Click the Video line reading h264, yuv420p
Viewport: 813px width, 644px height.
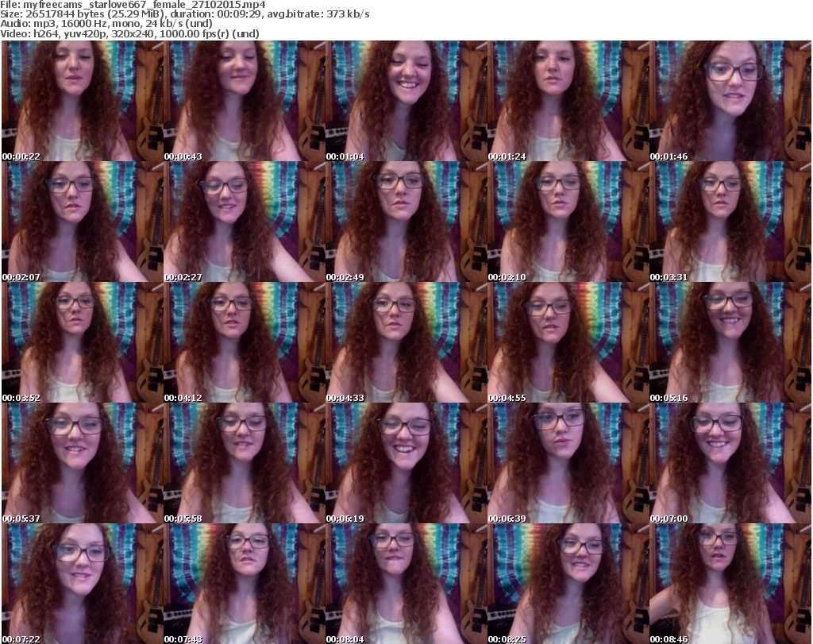[x=129, y=33]
